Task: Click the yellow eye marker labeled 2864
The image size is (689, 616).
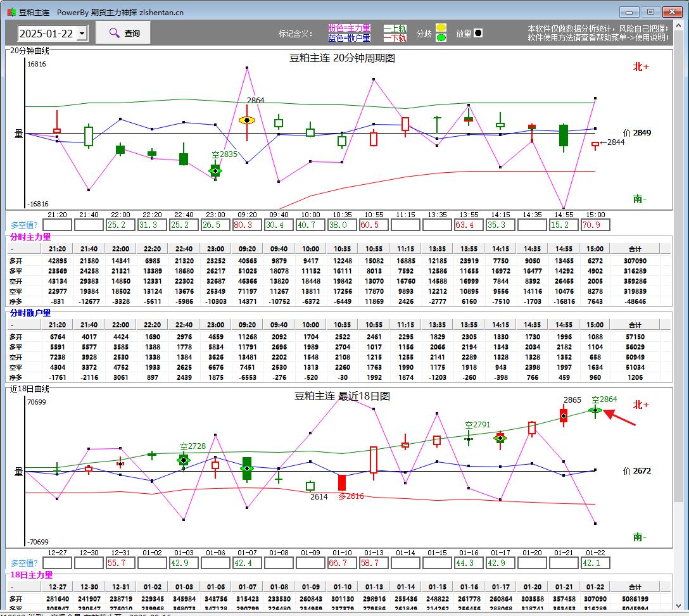Action: pyautogui.click(x=247, y=120)
